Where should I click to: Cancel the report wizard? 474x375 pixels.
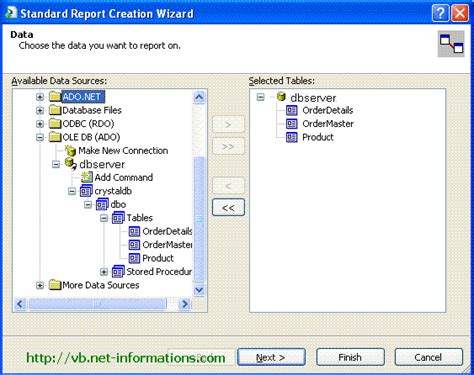[x=429, y=357]
